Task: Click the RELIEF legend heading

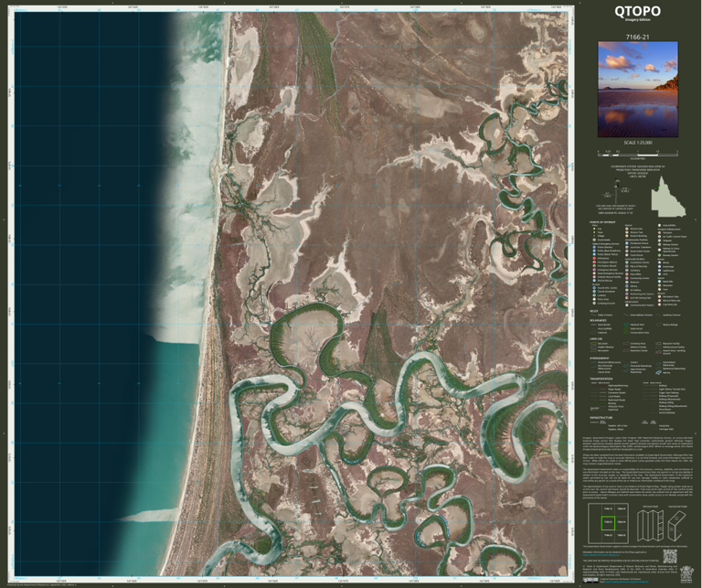Action: (x=594, y=311)
